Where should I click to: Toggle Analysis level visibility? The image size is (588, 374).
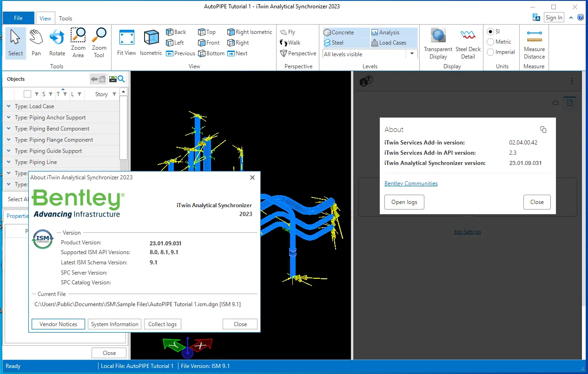click(x=393, y=33)
